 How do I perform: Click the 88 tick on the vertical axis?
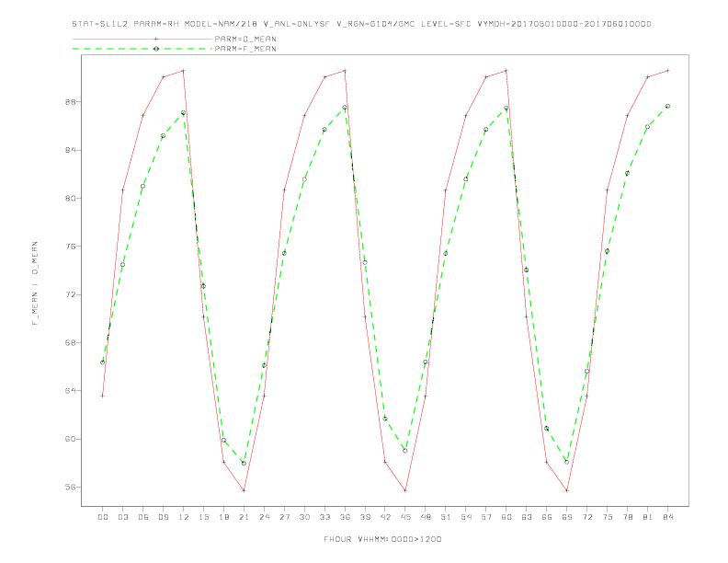click(71, 102)
